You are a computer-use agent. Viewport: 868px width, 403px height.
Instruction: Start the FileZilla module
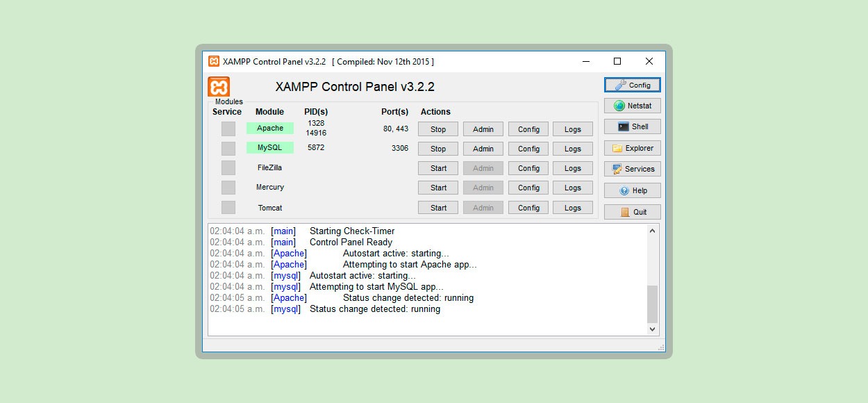pos(438,168)
